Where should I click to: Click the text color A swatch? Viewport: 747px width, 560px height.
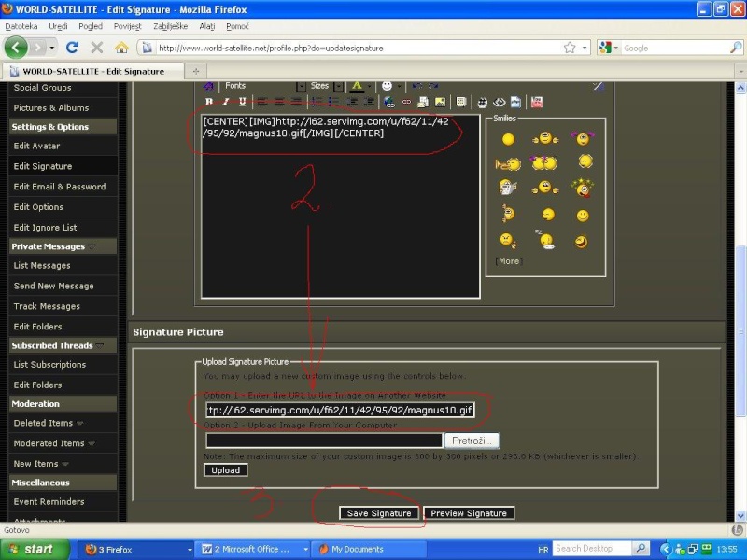(x=357, y=86)
